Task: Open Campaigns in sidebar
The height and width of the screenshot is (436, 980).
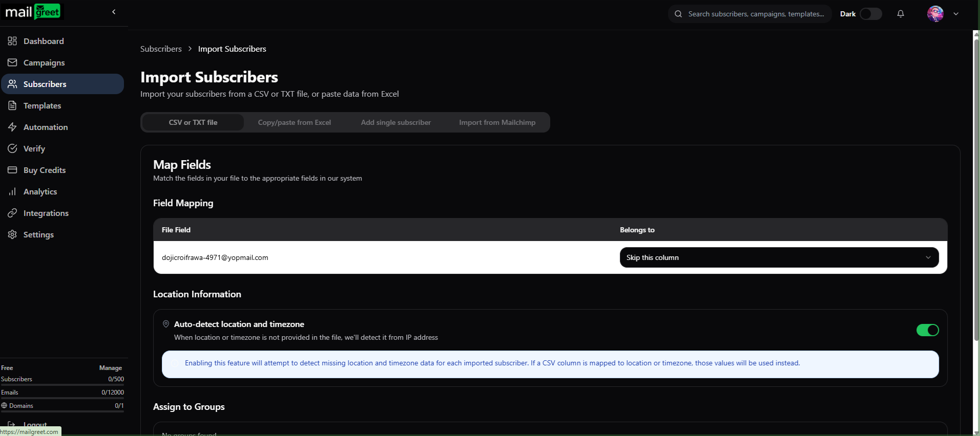Action: point(62,62)
